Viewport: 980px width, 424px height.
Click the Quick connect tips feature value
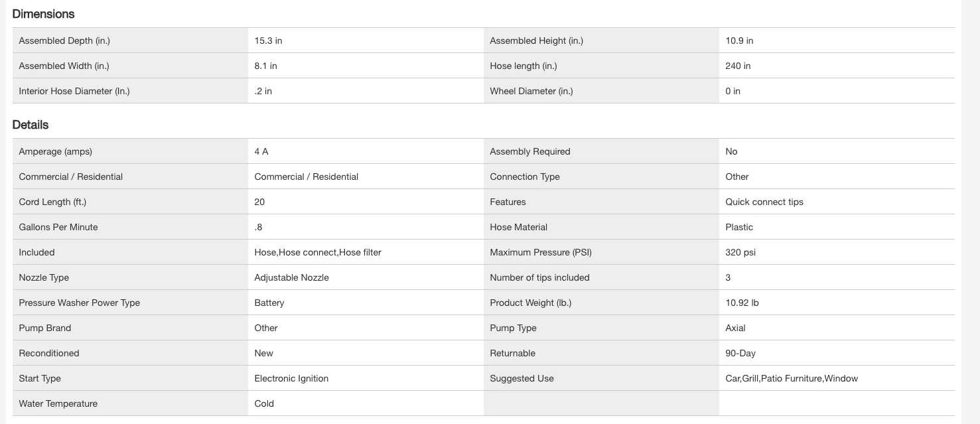[x=764, y=202]
